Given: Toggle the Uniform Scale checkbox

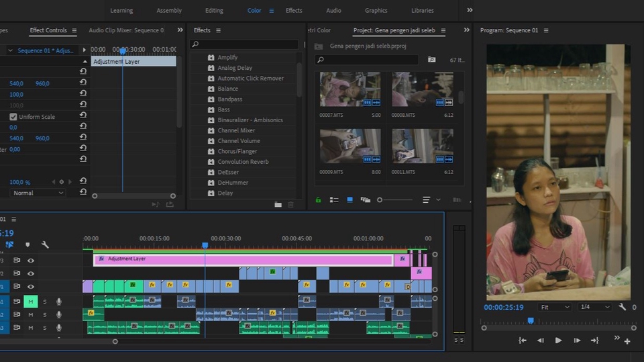Looking at the screenshot, I should coord(13,117).
